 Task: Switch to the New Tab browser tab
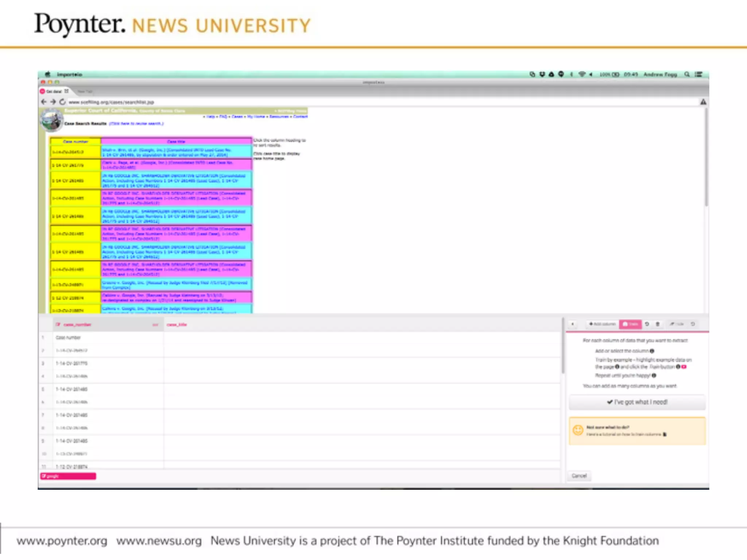[x=85, y=92]
